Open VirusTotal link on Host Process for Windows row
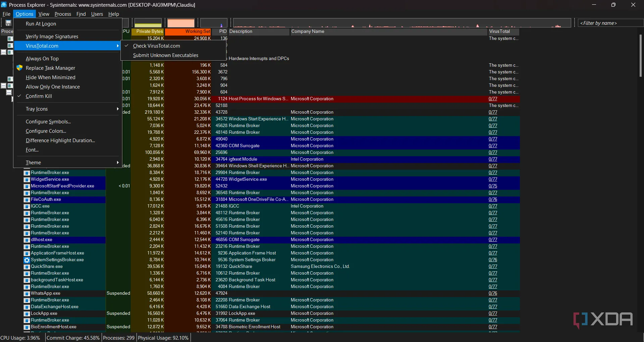The width and height of the screenshot is (644, 342). pyautogui.click(x=493, y=99)
